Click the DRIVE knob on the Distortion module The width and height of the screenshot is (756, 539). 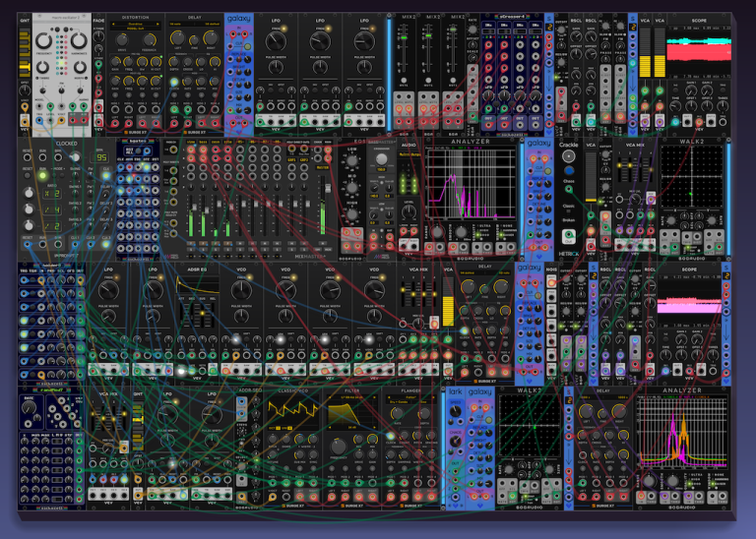point(122,40)
